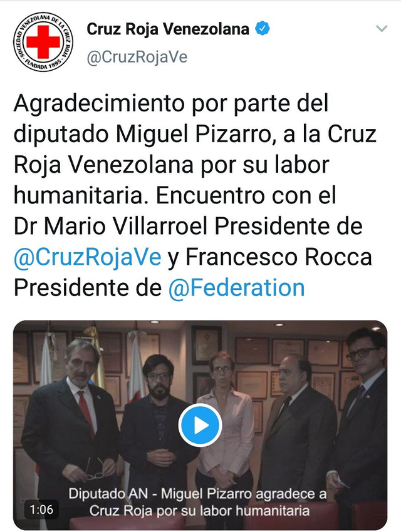
Task: Open the @Federation mention link
Action: tap(236, 288)
